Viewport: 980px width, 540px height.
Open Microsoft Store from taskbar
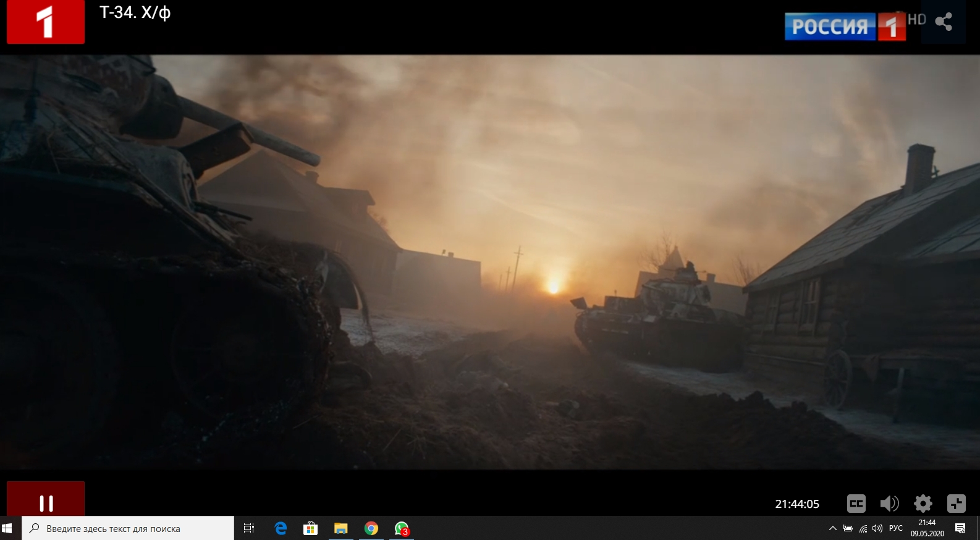click(310, 528)
